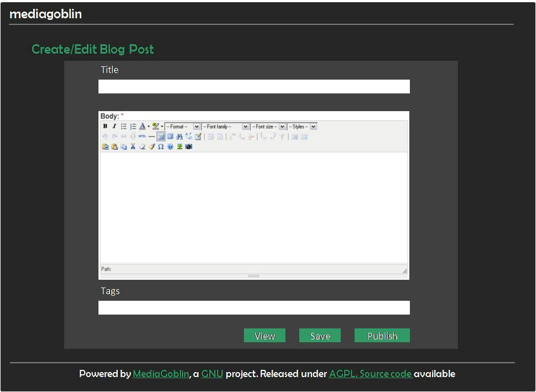Click the redo arrow icon
This screenshot has height=392, width=536.
pyautogui.click(x=115, y=137)
